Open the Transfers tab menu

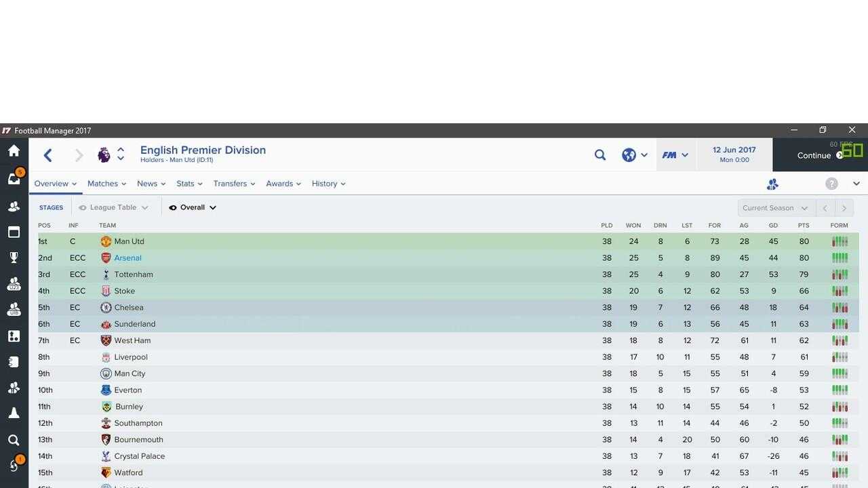(234, 184)
